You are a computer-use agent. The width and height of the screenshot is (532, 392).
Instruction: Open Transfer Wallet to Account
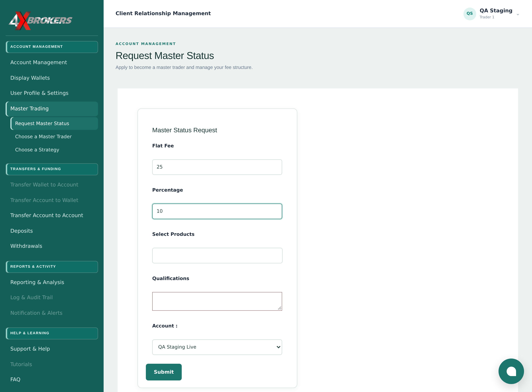[44, 185]
